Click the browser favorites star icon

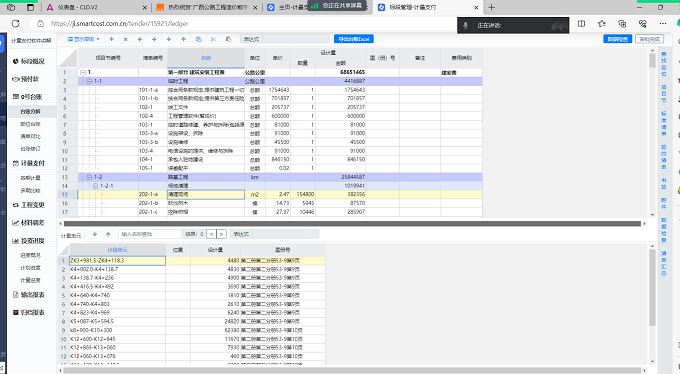click(602, 23)
